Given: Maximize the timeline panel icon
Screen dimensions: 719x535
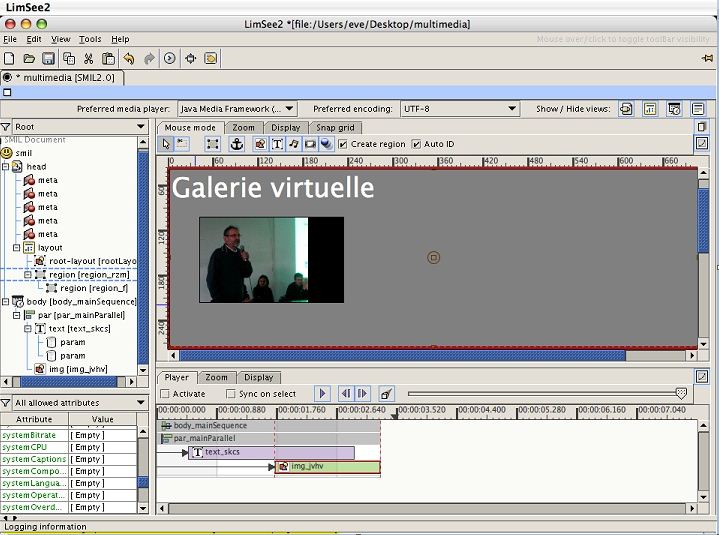Looking at the screenshot, I should (702, 376).
